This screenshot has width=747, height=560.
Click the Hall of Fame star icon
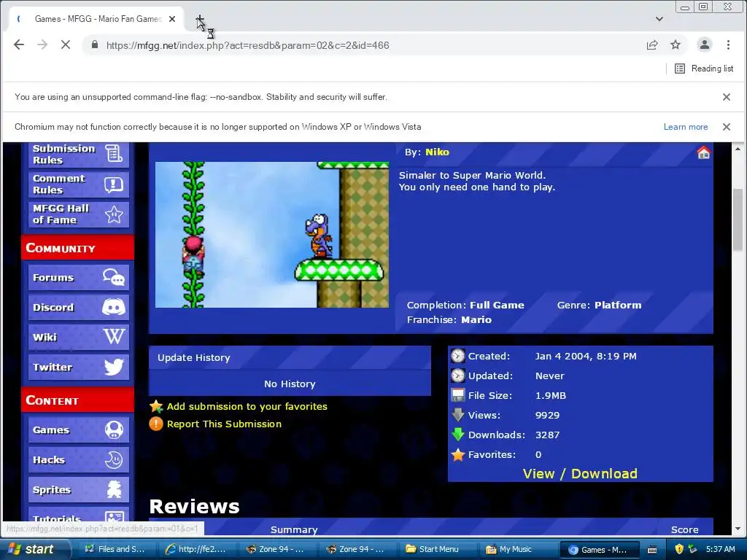114,214
